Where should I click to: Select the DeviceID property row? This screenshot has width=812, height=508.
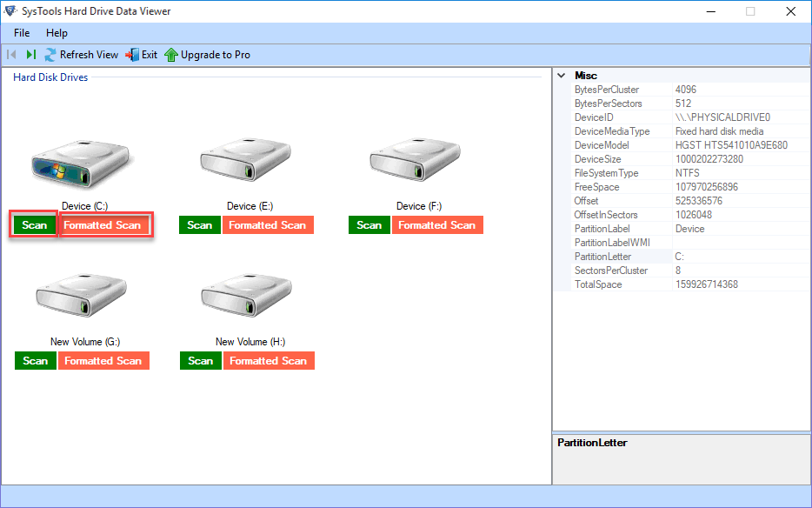click(x=690, y=117)
